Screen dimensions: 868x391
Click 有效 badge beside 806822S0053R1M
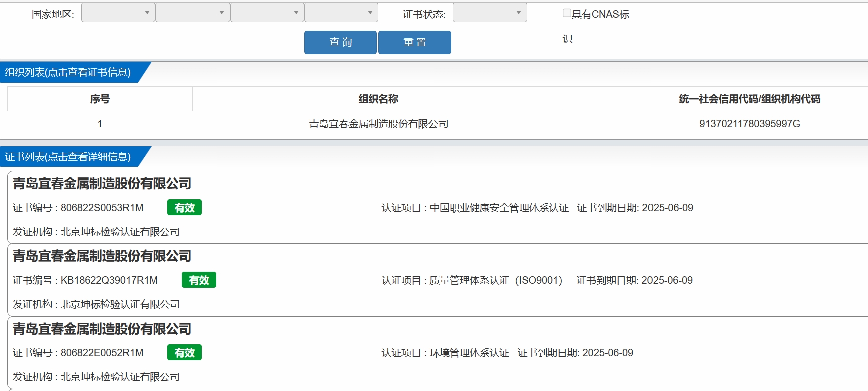tap(184, 208)
